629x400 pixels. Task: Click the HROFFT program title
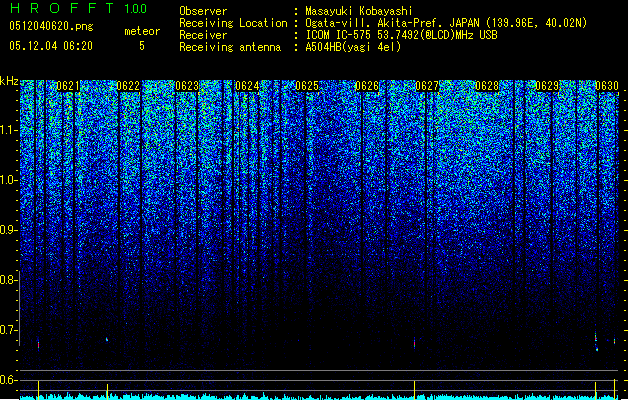pyautogui.click(x=61, y=8)
